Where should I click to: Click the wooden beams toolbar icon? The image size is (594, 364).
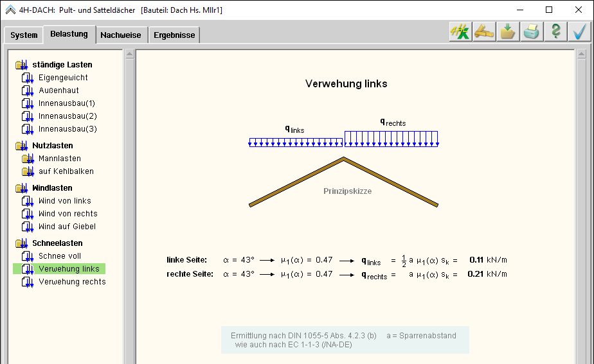pos(483,32)
